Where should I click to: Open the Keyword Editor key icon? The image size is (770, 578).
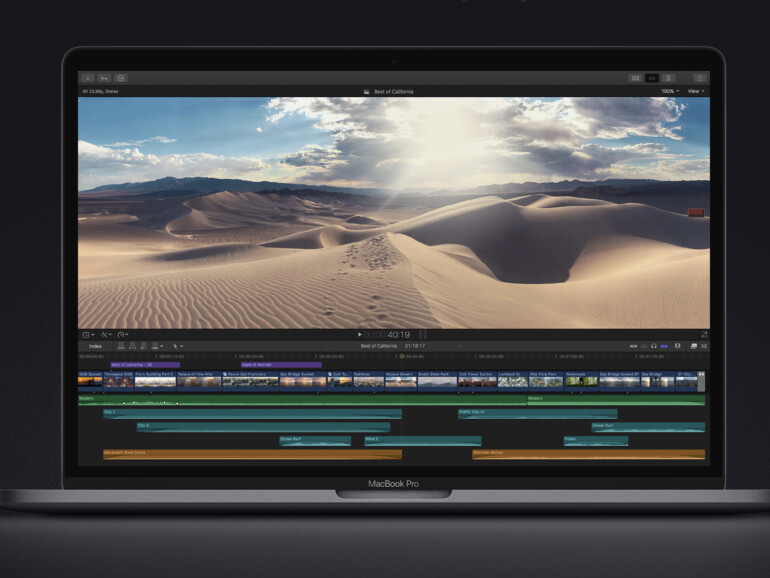(104, 78)
